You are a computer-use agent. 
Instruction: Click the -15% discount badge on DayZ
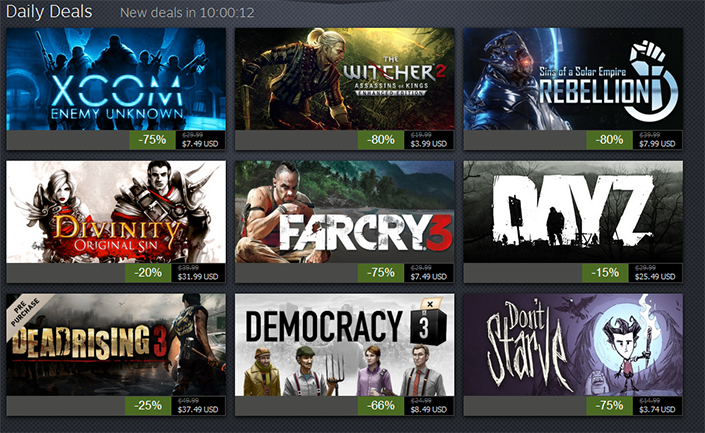(x=605, y=273)
